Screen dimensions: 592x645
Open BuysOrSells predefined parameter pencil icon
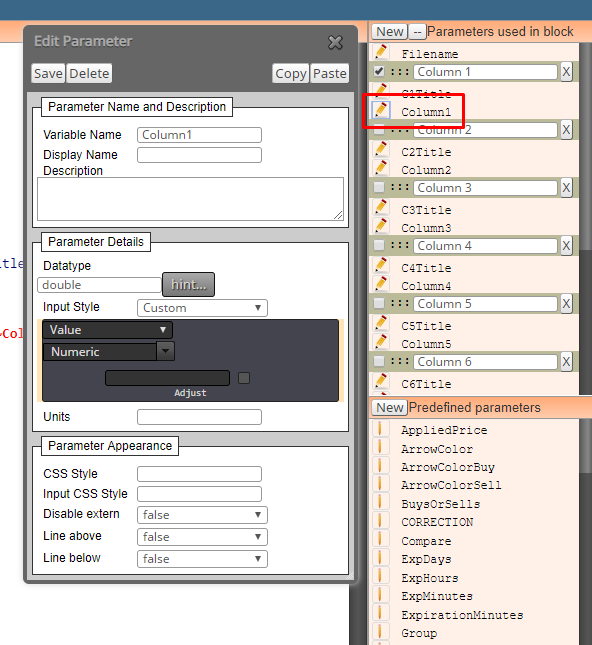pos(381,502)
